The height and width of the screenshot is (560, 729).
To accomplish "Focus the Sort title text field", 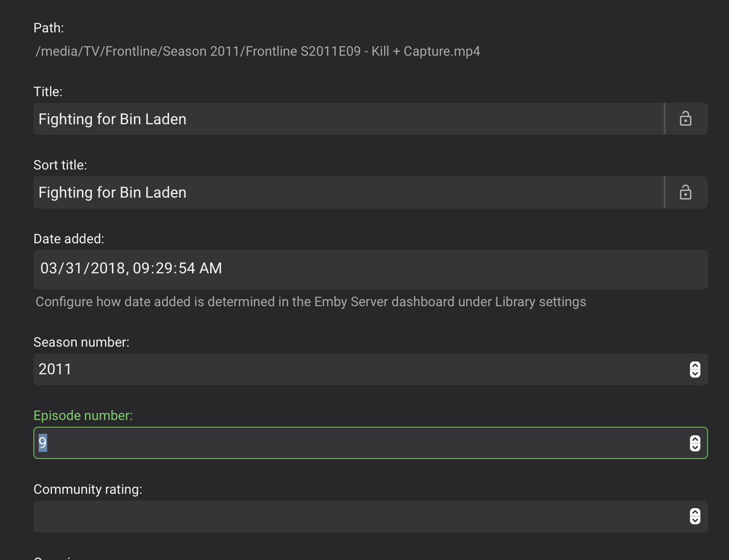I will point(348,192).
